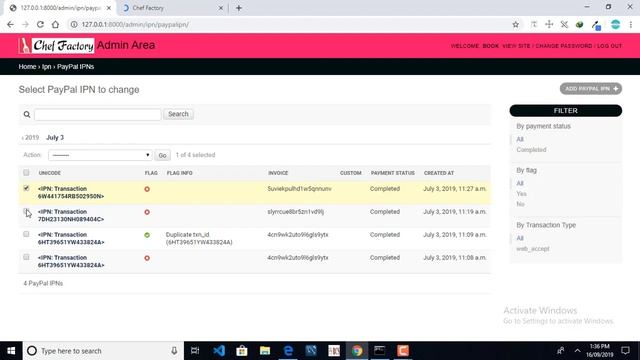Close the Chef Factory tab
The height and width of the screenshot is (360, 640).
pyautogui.click(x=220, y=8)
